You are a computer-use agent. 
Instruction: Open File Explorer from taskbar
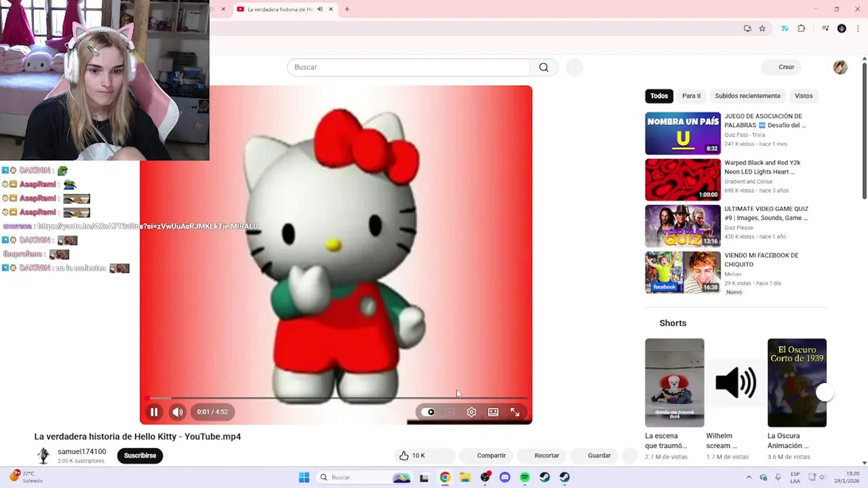click(x=465, y=477)
